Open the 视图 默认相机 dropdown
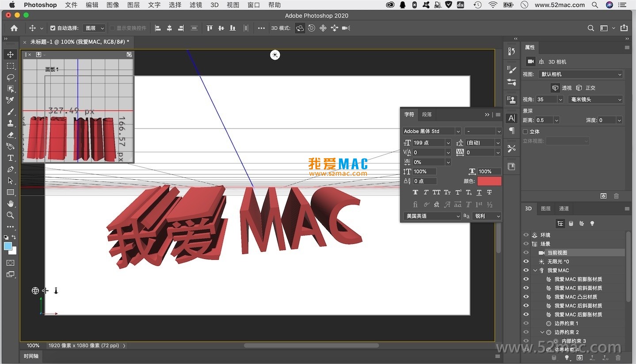Screen dimensions: 636x364 click(581, 74)
